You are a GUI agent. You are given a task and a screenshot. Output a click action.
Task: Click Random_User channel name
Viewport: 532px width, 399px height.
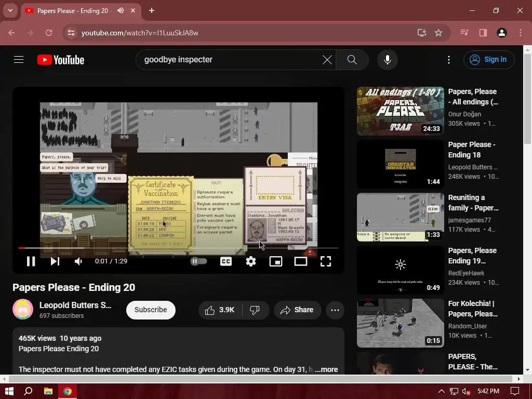[x=468, y=326]
